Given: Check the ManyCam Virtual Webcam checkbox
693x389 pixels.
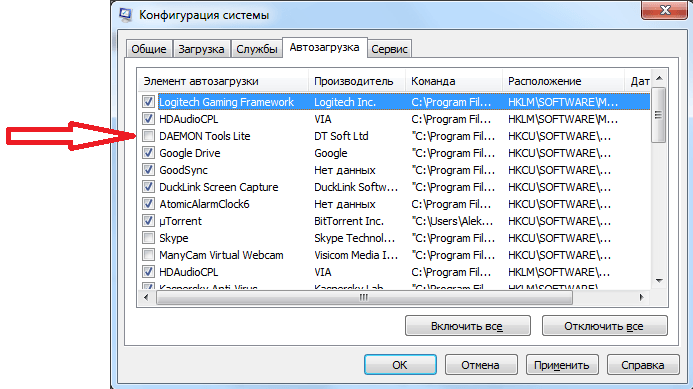Looking at the screenshot, I should [148, 255].
